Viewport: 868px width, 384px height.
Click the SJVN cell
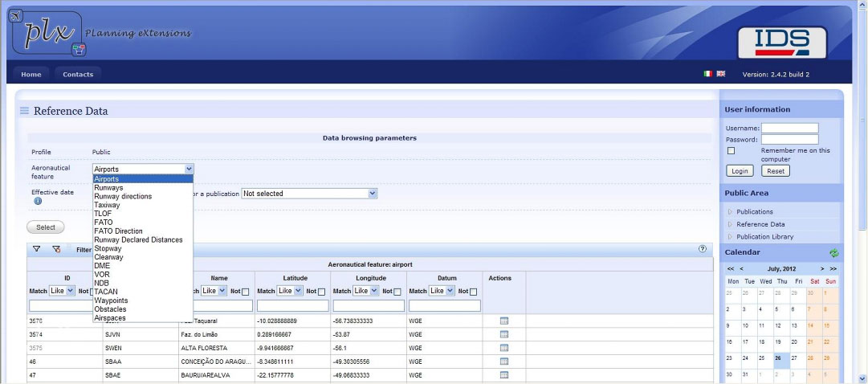tap(141, 335)
